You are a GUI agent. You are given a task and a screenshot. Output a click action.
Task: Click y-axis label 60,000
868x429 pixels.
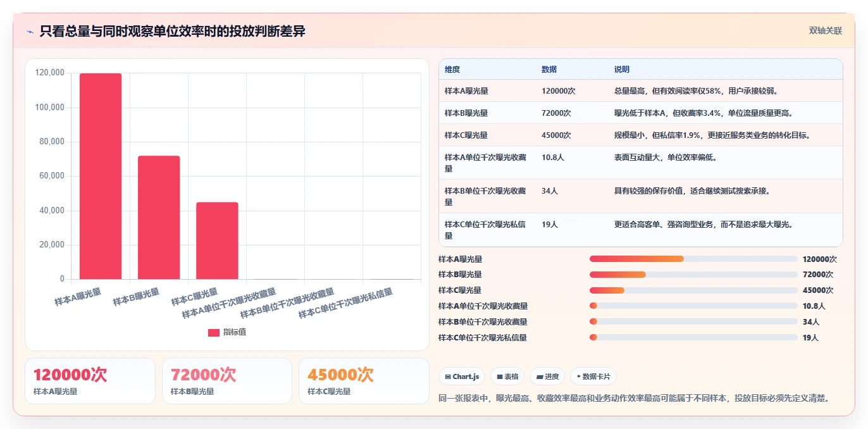52,176
